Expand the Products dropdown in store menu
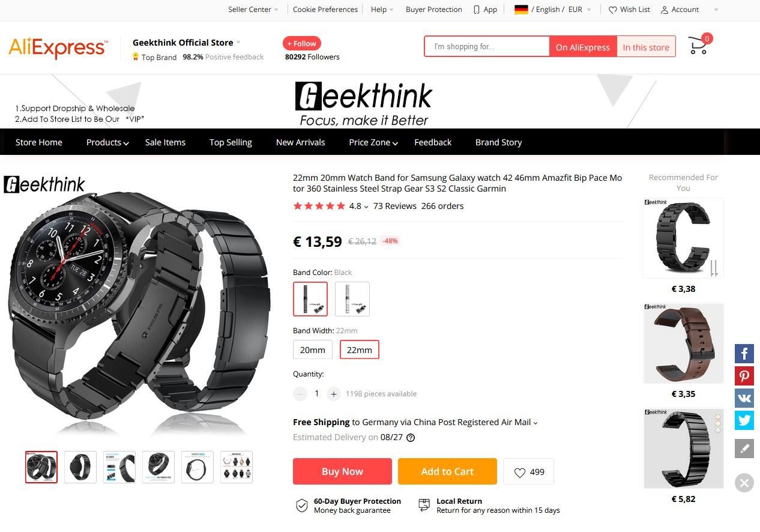Image resolution: width=760 pixels, height=532 pixels. [x=107, y=142]
